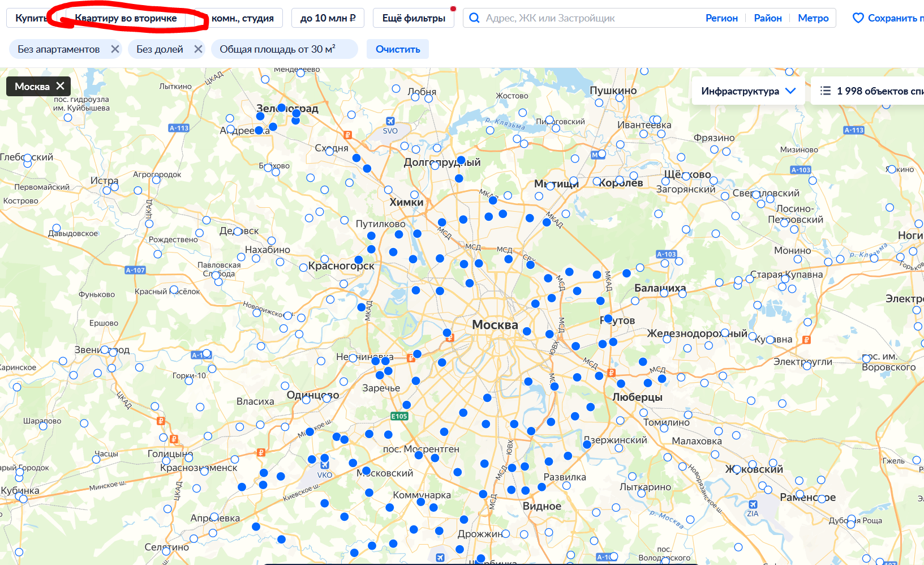Click the Без апартаментов chip label

(59, 49)
